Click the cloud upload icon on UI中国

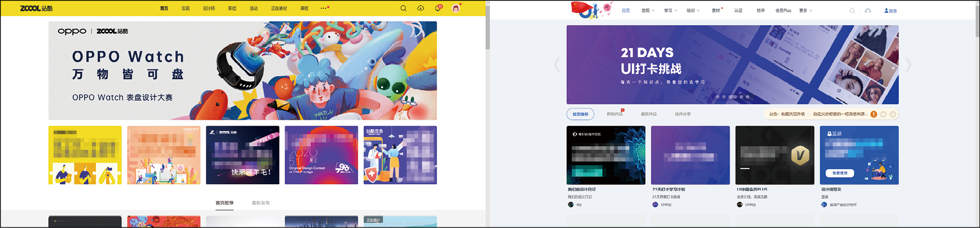pos(868,11)
